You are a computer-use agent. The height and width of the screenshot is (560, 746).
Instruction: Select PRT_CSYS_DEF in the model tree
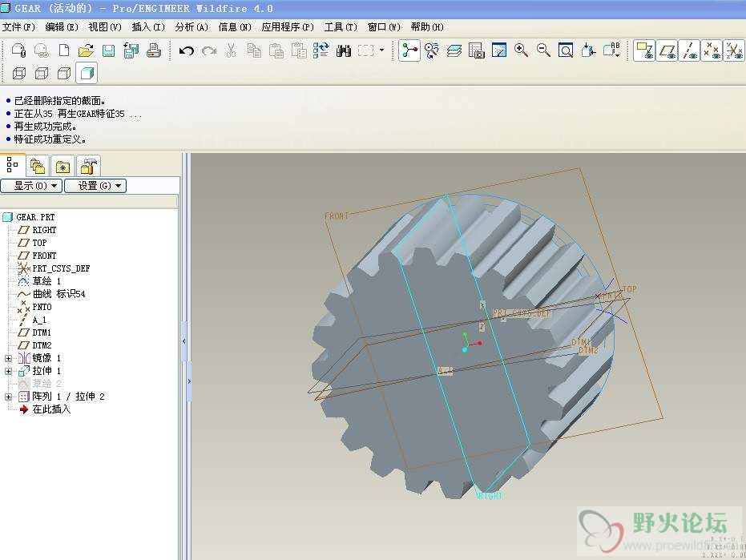click(61, 268)
